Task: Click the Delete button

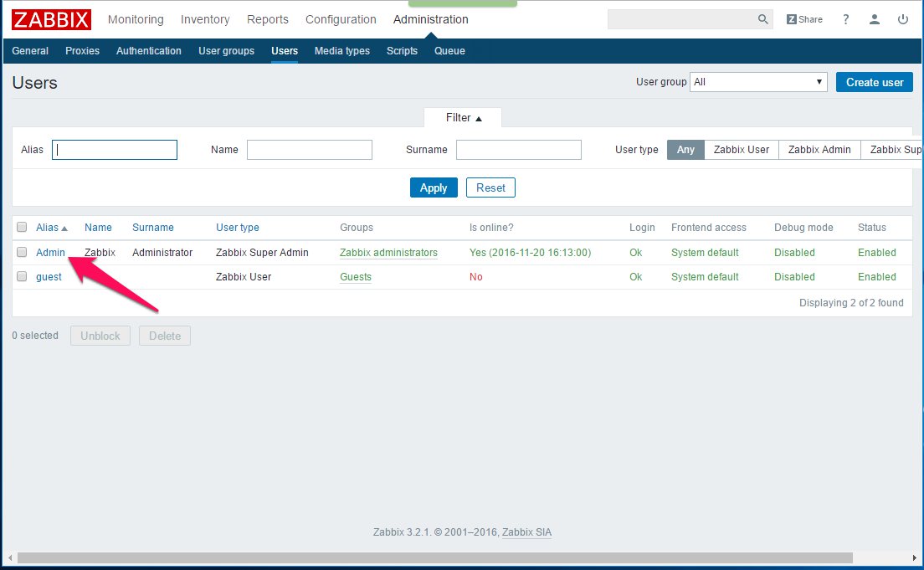Action: click(x=165, y=336)
